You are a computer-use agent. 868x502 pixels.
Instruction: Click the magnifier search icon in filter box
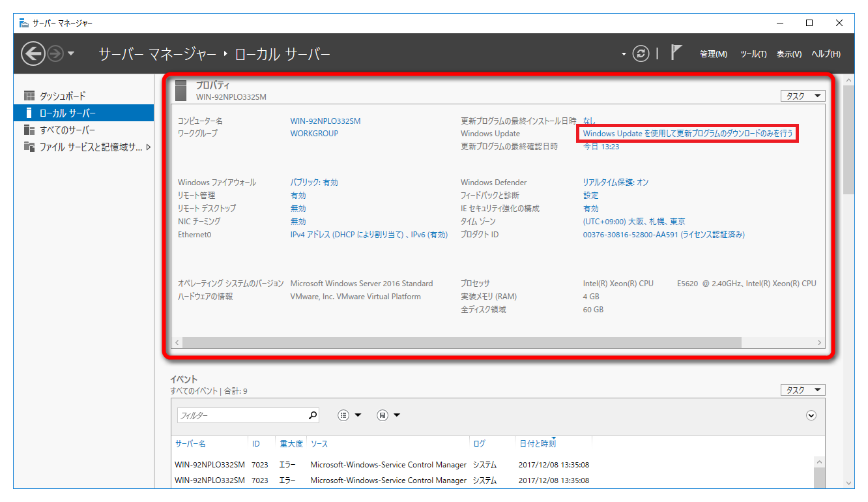313,415
